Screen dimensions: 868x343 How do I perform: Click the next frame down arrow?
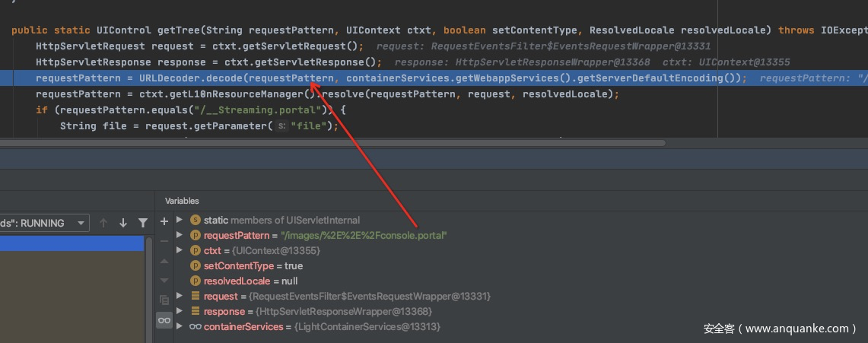[x=123, y=223]
